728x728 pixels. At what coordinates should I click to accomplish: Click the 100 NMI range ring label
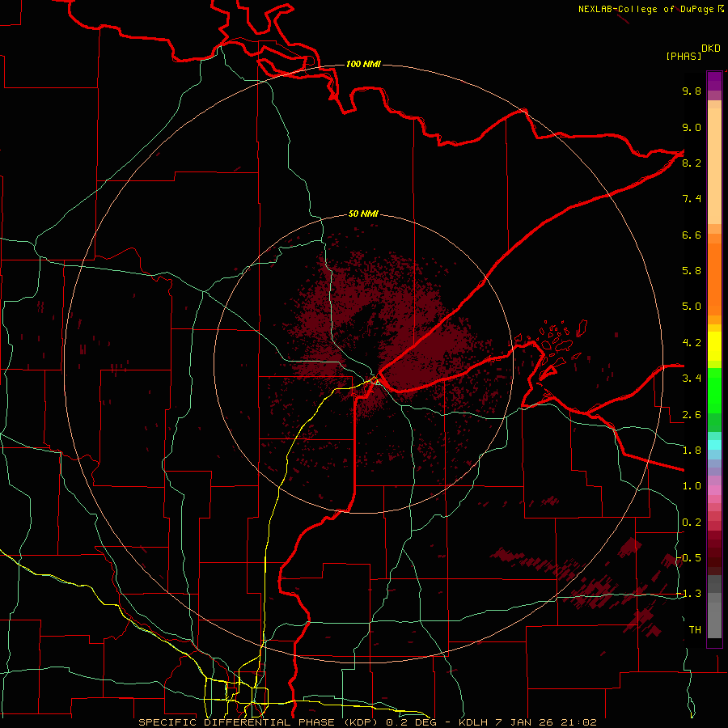363,64
